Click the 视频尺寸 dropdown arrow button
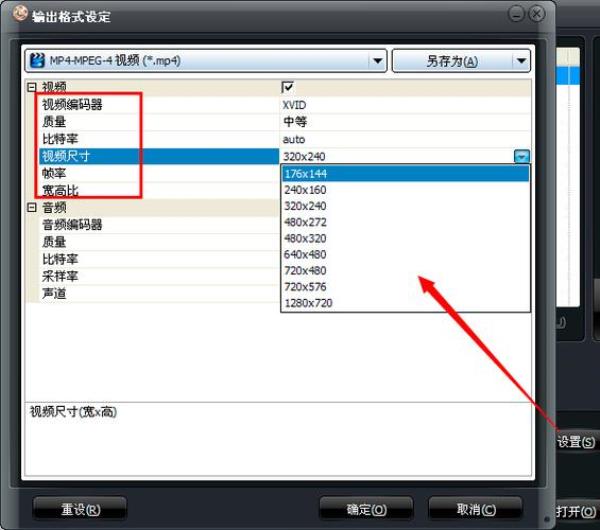 521,156
